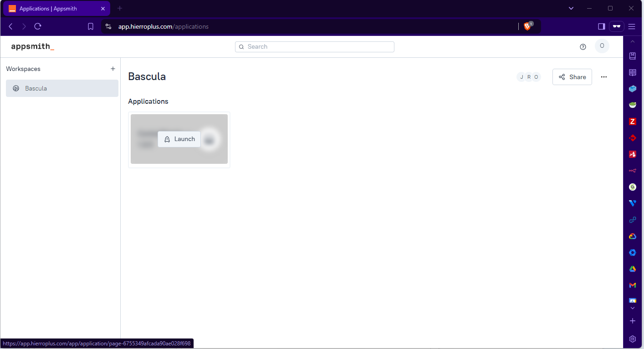Viewport: 644px width, 349px height.
Task: Open the browser hamburger main menu
Action: [632, 26]
